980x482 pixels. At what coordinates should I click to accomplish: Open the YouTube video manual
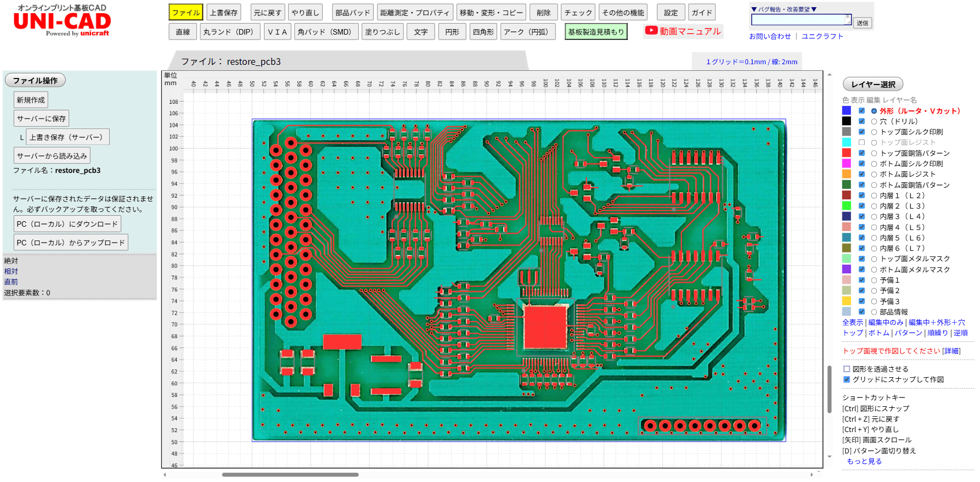683,31
